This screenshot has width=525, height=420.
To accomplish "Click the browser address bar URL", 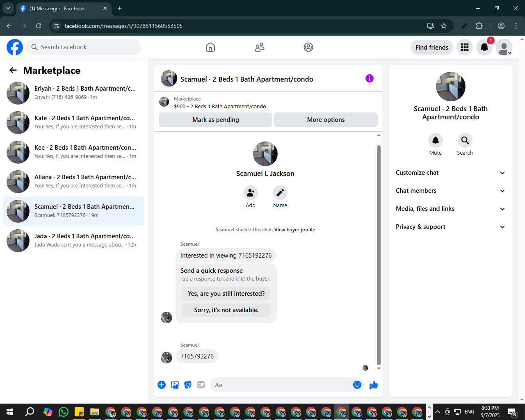I will [123, 26].
